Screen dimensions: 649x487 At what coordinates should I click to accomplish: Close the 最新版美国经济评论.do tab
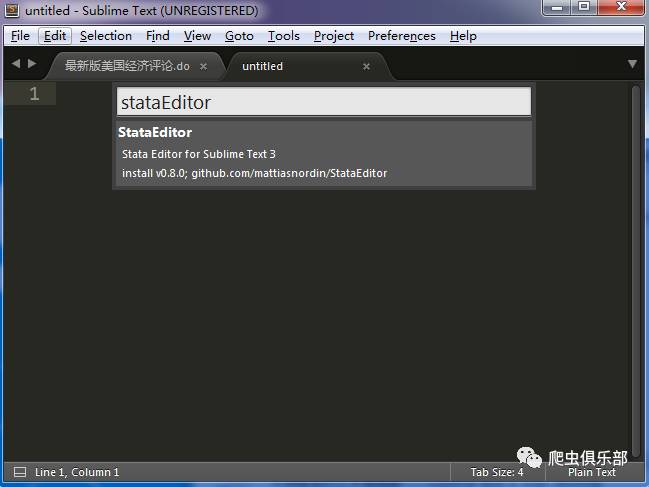coord(203,67)
